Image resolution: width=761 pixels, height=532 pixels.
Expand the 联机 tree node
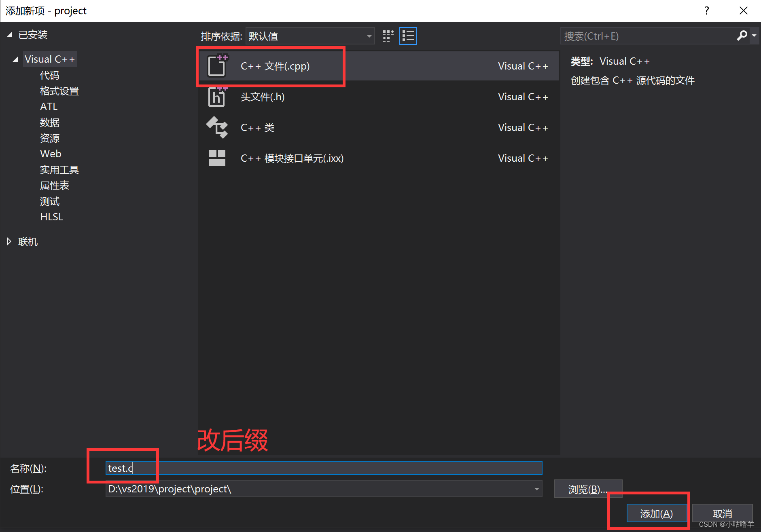click(x=9, y=241)
